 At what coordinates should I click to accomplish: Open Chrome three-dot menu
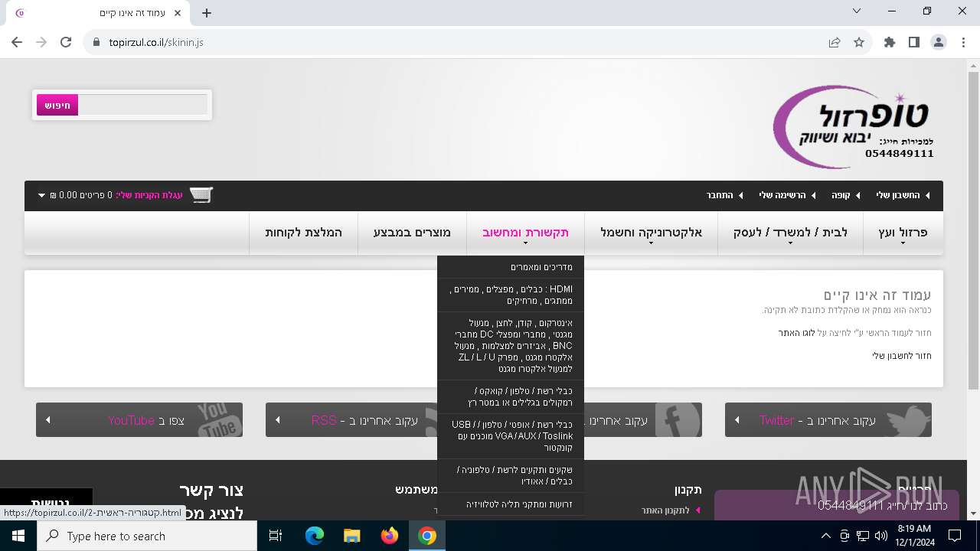coord(962,43)
